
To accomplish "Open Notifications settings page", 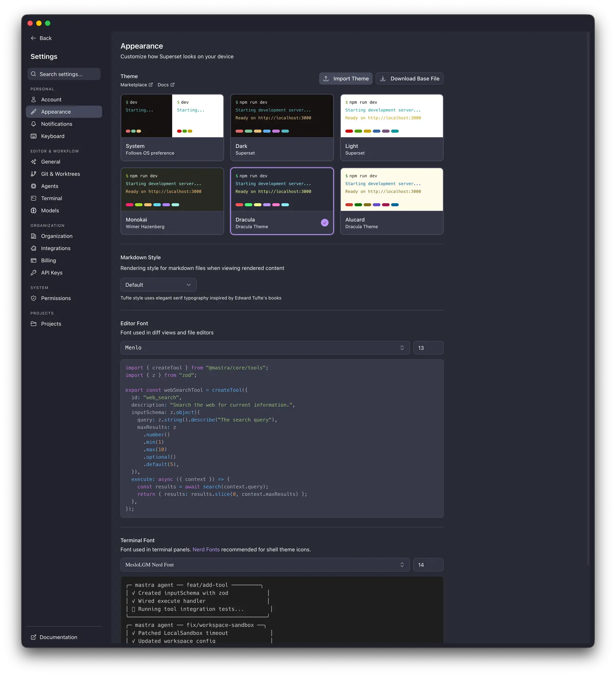I will pos(64,124).
